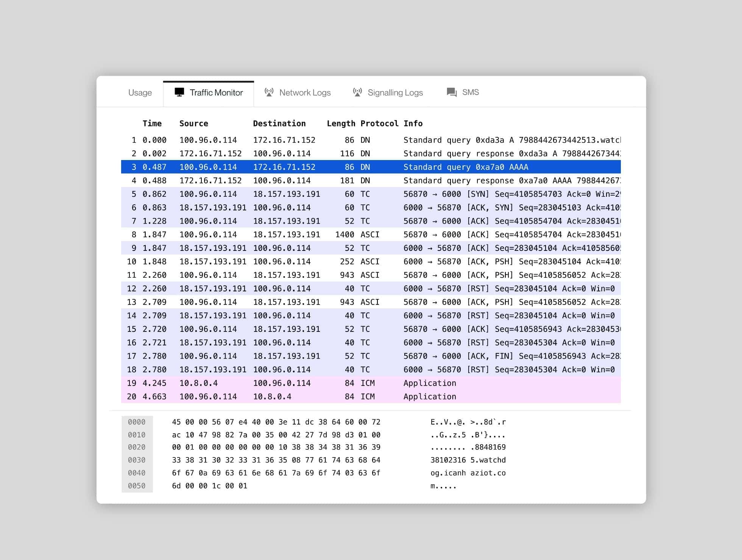742x560 pixels.
Task: Open the SMS tab
Action: tap(470, 92)
